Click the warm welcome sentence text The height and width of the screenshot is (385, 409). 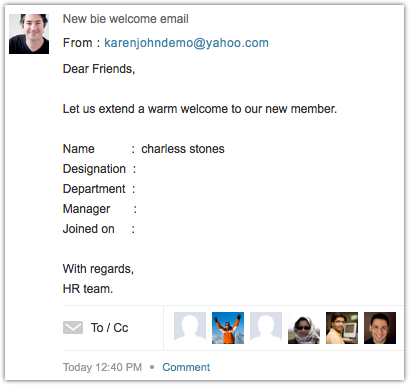tap(200, 109)
